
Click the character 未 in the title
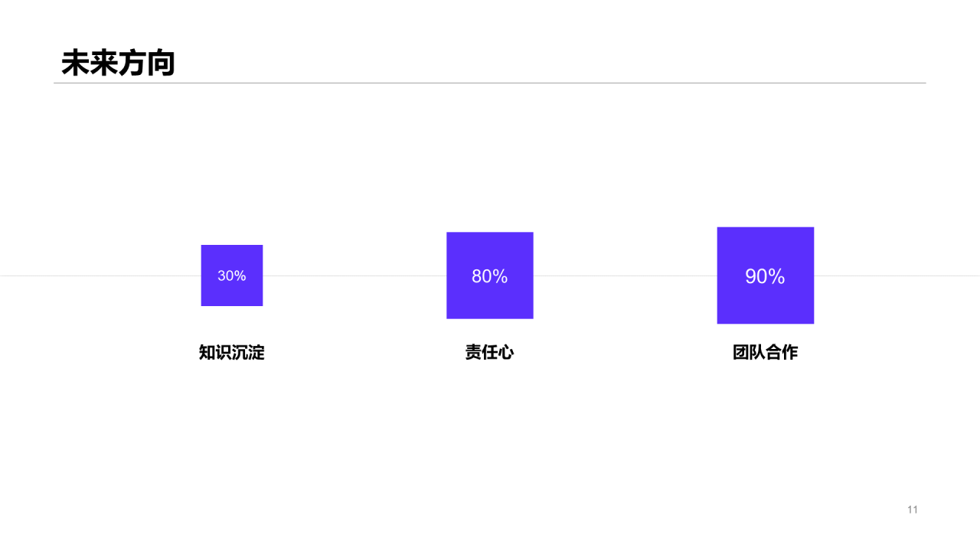click(x=75, y=64)
